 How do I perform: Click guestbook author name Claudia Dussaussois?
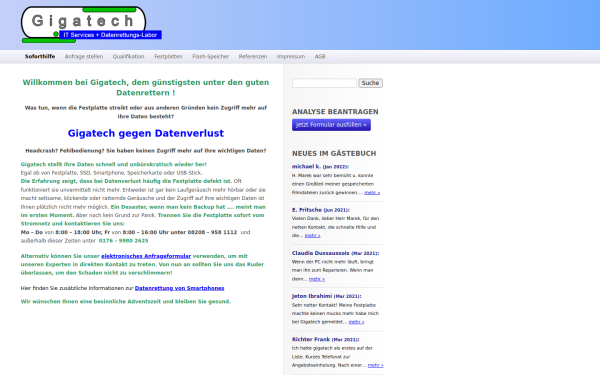[321, 253]
